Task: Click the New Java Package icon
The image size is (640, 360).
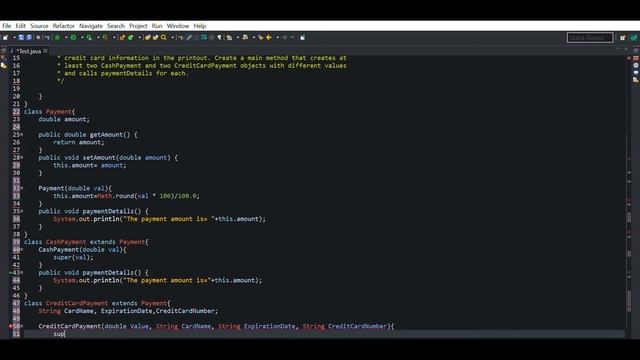Action: click(122, 38)
